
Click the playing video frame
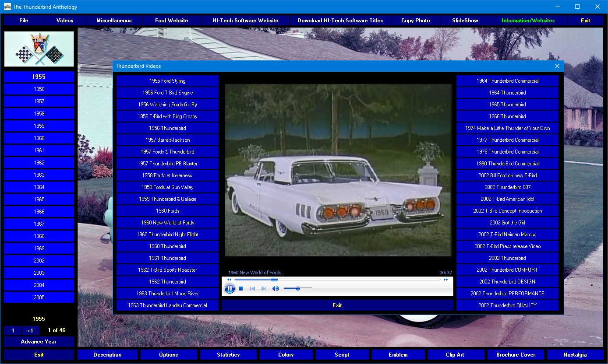click(338, 170)
